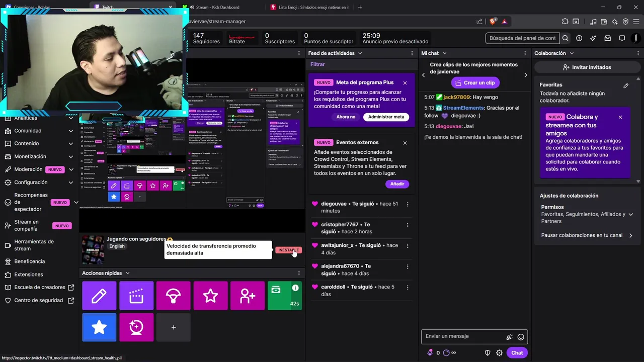Screen dimensions: 644x362
Task: Expand the Monetización sidebar section
Action: tap(70, 157)
